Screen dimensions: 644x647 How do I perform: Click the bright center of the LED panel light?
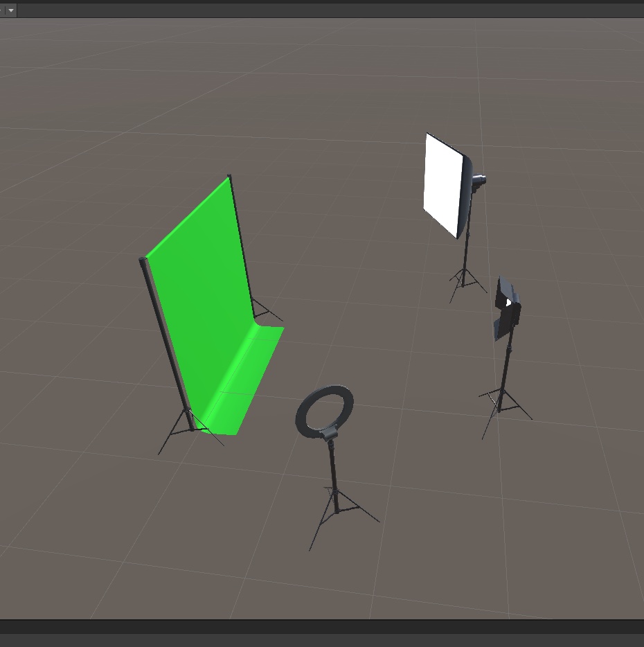click(x=510, y=302)
